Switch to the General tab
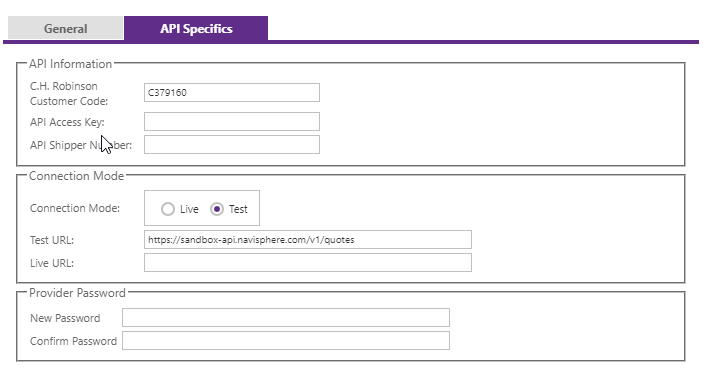This screenshot has width=706, height=377. tap(65, 28)
